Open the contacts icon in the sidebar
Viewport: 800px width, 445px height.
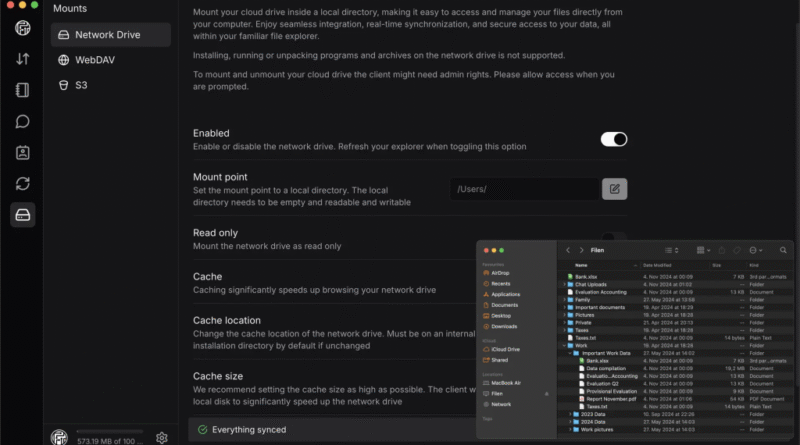coord(22,153)
